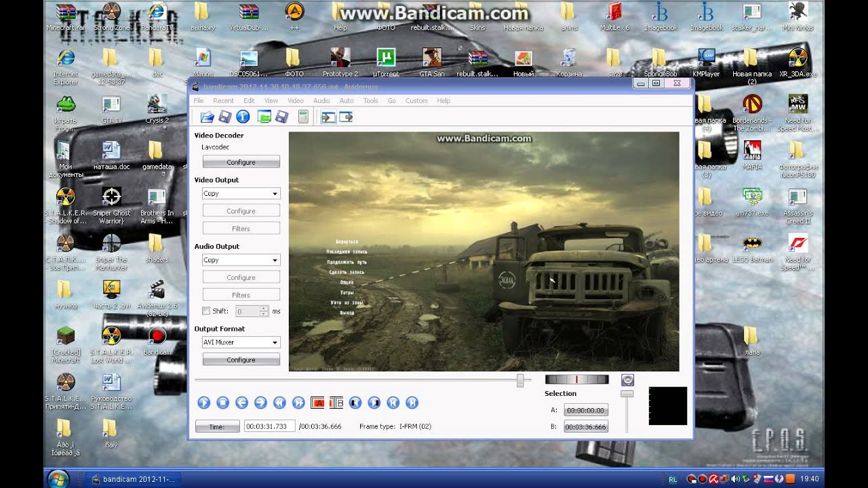Click the Open Video folder icon in the Avidemux toolbar

(x=208, y=117)
